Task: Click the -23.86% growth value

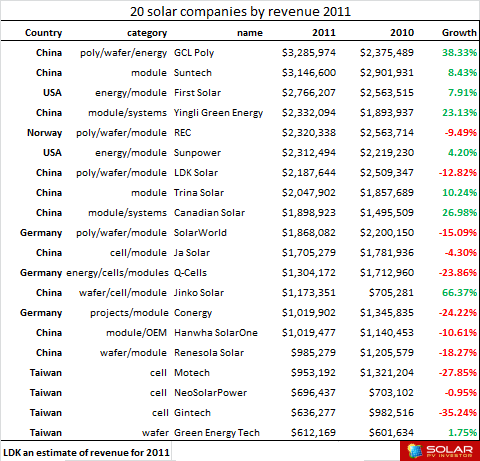Action: pos(458,273)
